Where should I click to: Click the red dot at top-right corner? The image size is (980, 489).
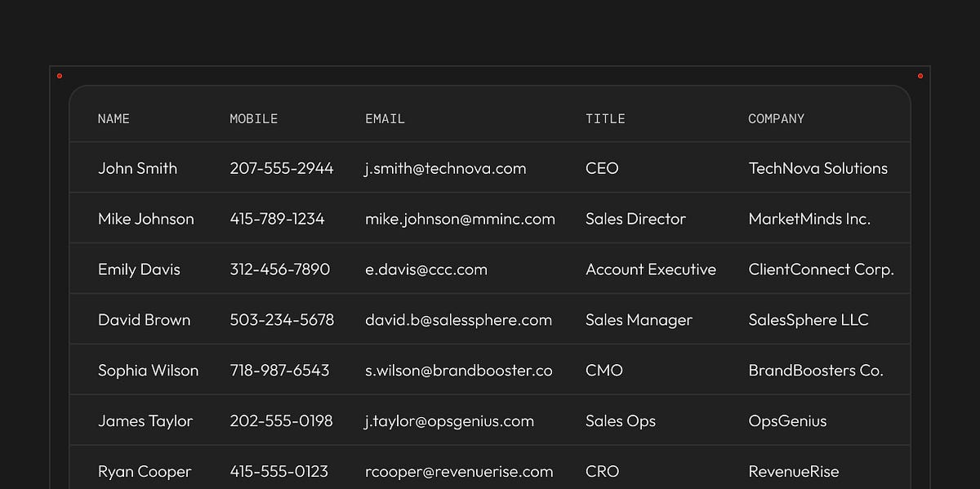point(920,76)
